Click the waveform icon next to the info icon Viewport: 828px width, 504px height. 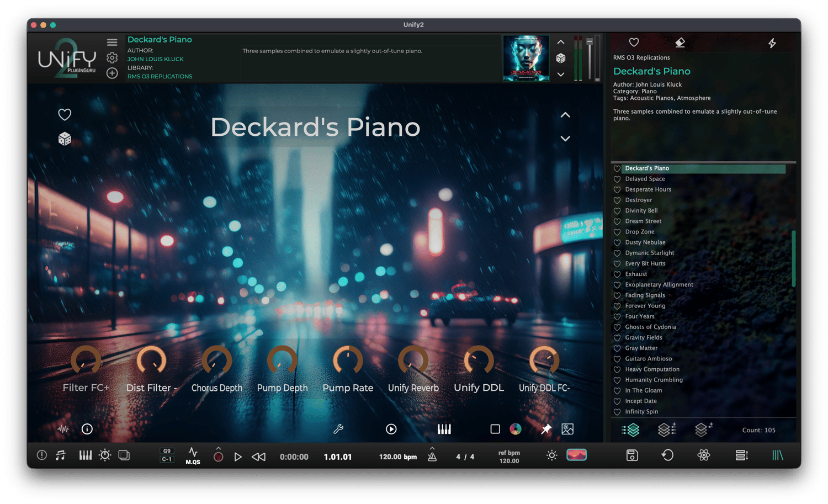pos(63,429)
